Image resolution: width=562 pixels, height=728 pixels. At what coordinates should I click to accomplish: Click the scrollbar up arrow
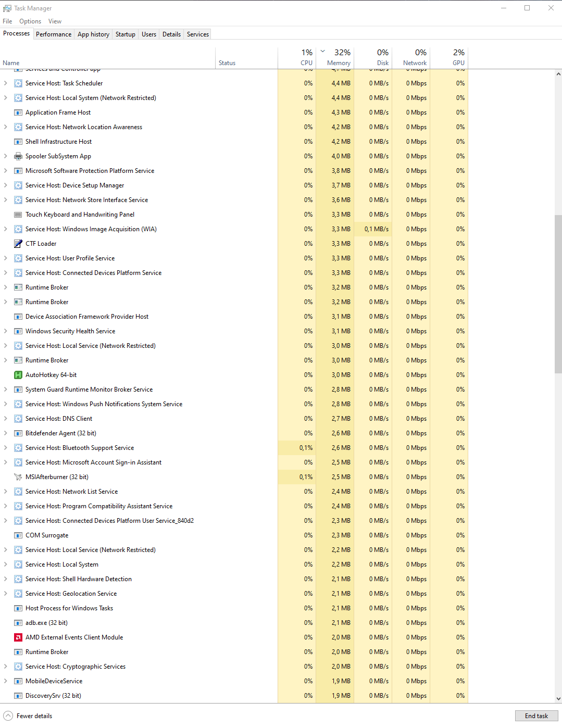[x=558, y=74]
